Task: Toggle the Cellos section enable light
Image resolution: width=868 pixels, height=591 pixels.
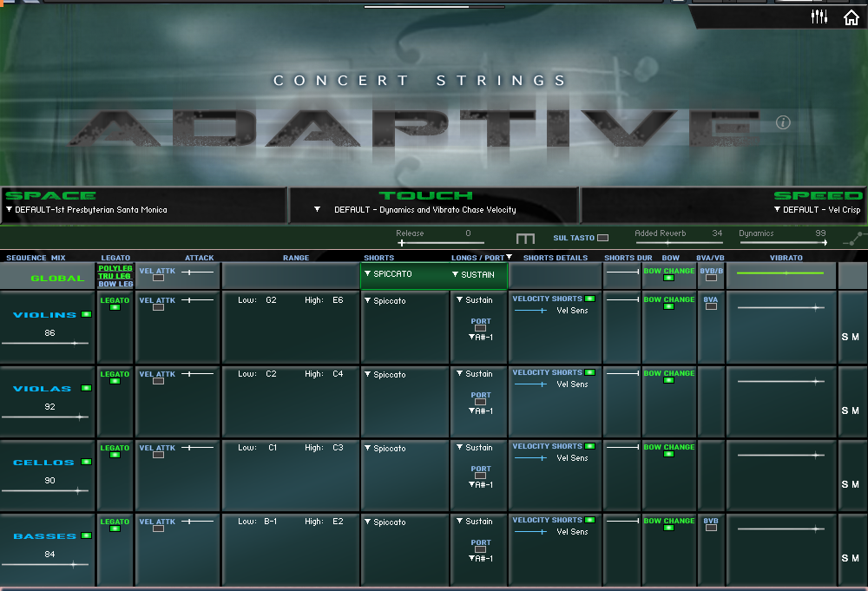Action: click(86, 462)
